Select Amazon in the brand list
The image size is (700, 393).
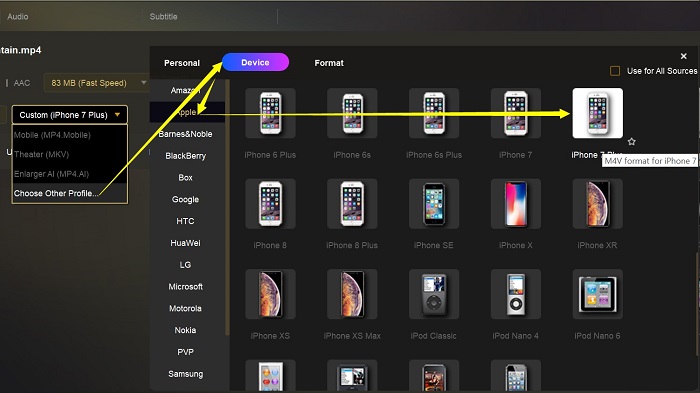pyautogui.click(x=187, y=90)
